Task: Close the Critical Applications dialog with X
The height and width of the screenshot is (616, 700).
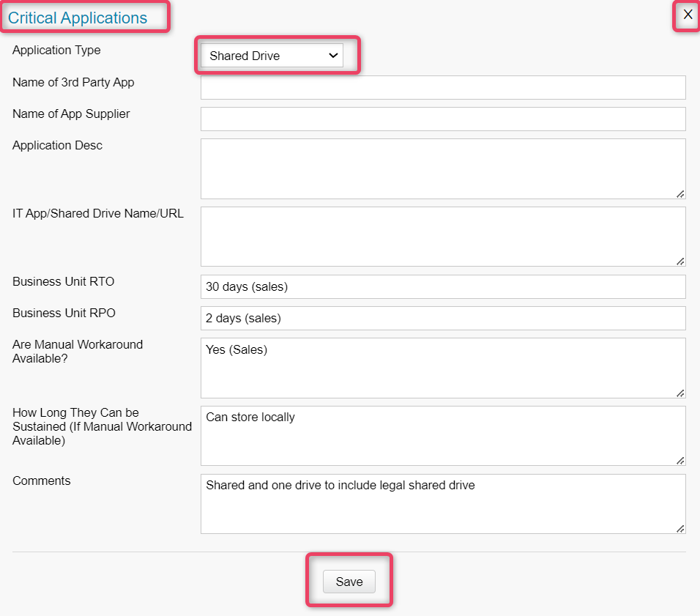Action: (x=688, y=15)
